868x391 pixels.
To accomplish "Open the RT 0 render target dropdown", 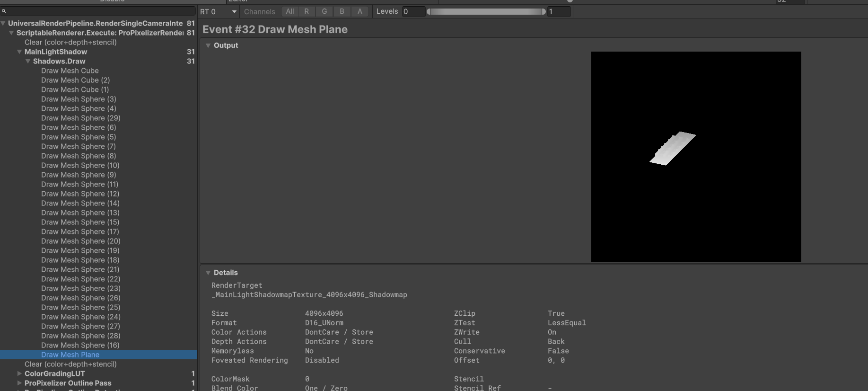I will [218, 11].
